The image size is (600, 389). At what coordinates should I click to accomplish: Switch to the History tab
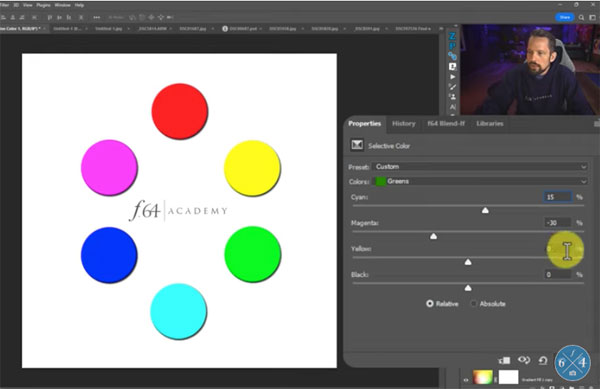pyautogui.click(x=404, y=124)
